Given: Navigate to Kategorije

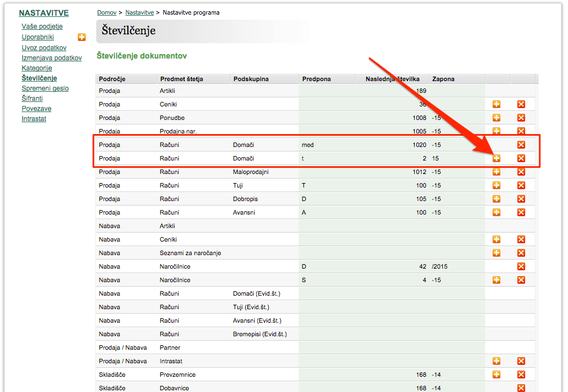Looking at the screenshot, I should [x=37, y=68].
